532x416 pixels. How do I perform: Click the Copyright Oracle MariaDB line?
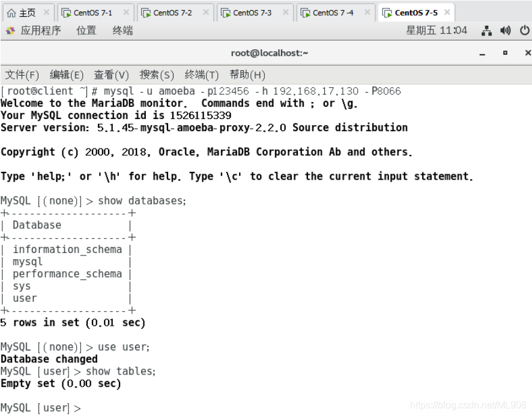coord(207,152)
